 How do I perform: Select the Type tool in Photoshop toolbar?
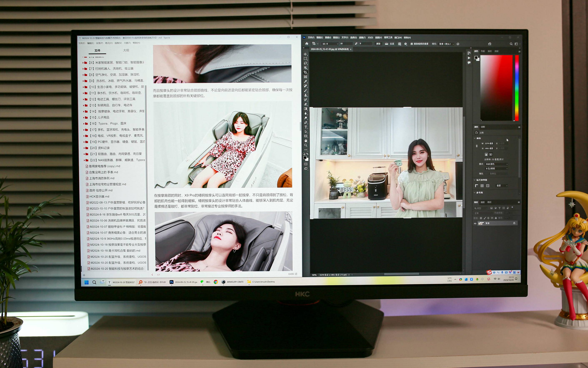point(306,127)
